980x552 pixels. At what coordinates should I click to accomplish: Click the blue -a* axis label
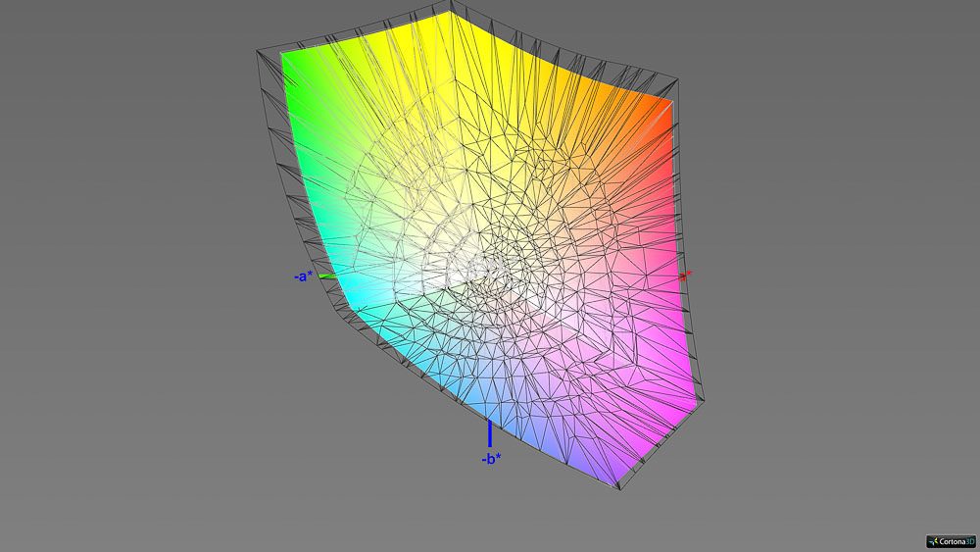tap(304, 276)
